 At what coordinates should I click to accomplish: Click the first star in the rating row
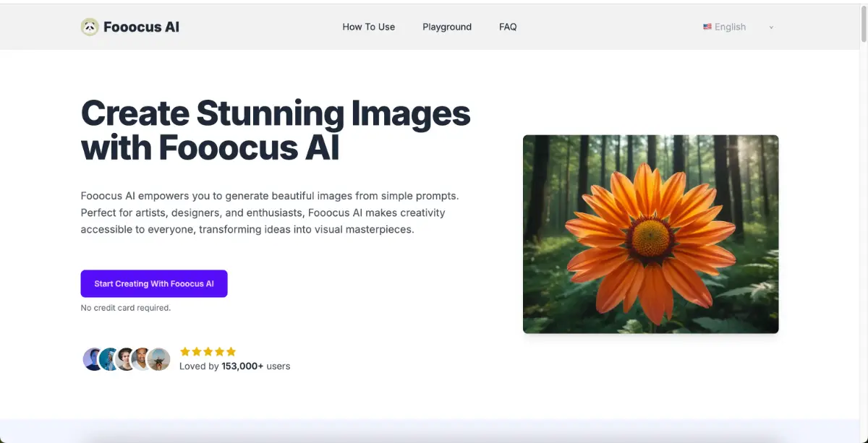point(184,351)
